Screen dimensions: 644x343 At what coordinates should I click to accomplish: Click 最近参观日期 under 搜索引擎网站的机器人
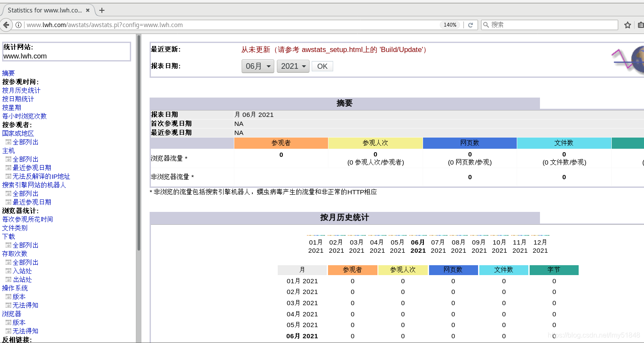[32, 202]
